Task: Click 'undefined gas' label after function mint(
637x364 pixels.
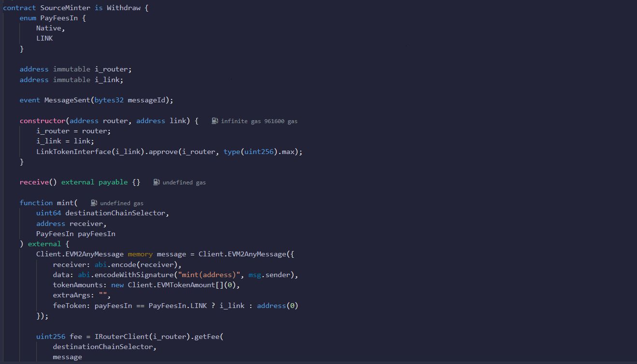Action: coord(122,203)
